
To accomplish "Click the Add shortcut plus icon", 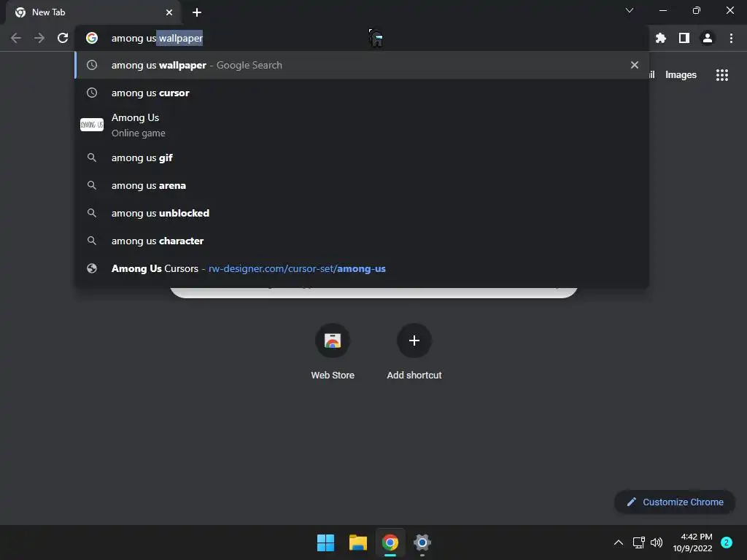I will [414, 341].
